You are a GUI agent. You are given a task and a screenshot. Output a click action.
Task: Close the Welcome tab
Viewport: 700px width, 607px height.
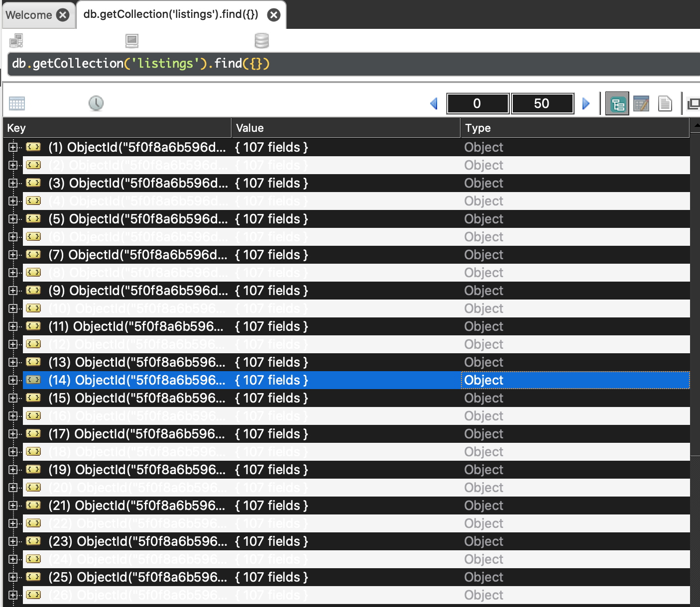tap(63, 15)
